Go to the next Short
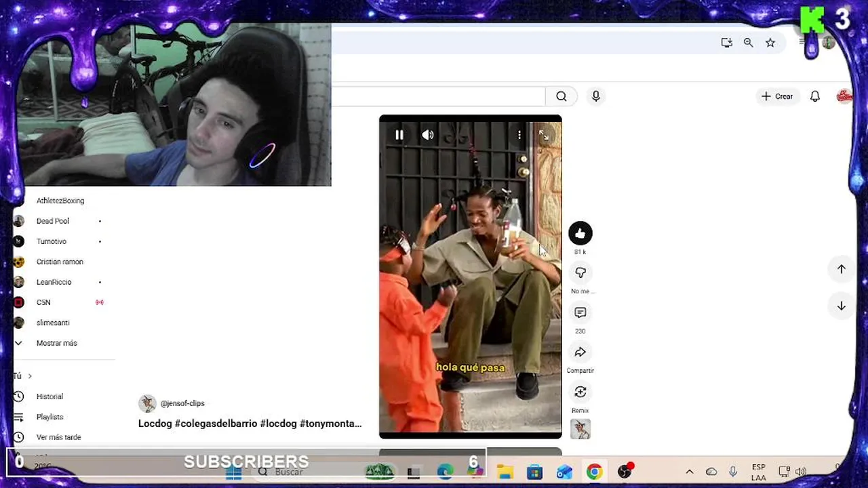This screenshot has height=488, width=868. point(842,306)
